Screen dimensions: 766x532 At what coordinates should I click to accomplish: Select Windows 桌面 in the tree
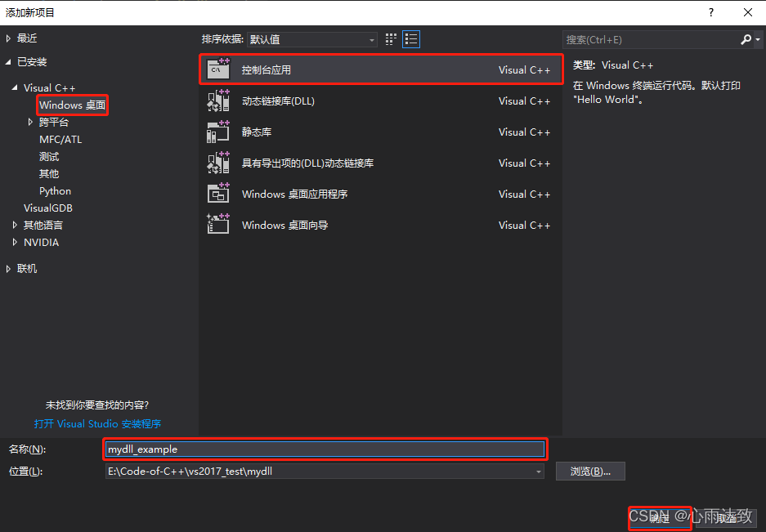point(72,105)
